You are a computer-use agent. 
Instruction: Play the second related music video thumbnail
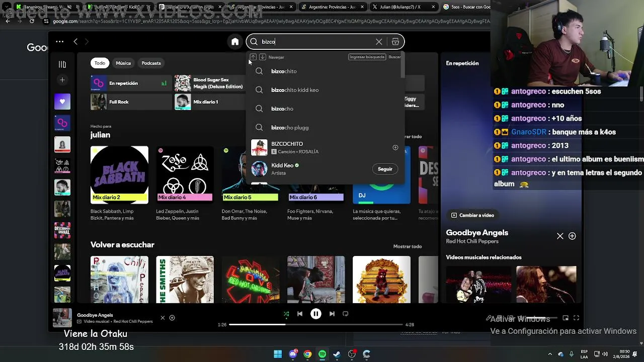(x=546, y=284)
